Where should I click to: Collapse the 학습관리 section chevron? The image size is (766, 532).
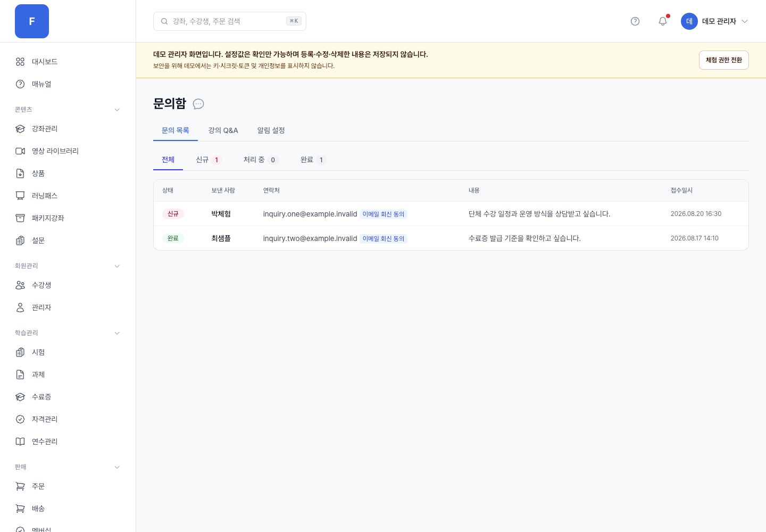tap(117, 333)
